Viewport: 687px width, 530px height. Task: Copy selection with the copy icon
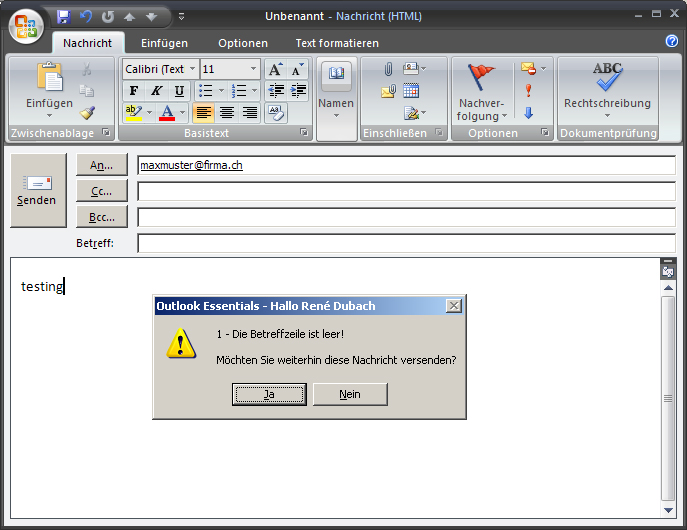[x=87, y=91]
